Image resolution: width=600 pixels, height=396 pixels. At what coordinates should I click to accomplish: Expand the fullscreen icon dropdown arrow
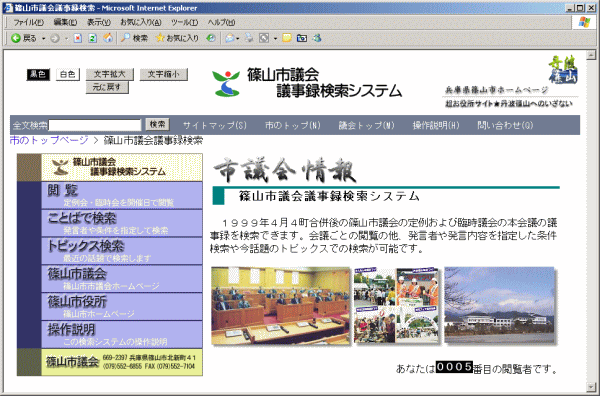275,38
